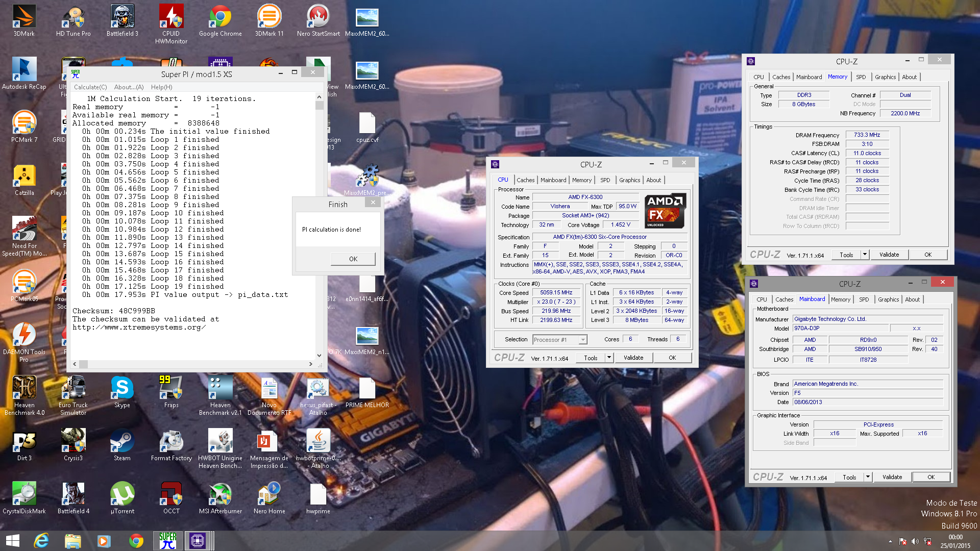Screen dimensions: 980x551
Task: Launch Skype from the desktop
Action: coord(122,392)
